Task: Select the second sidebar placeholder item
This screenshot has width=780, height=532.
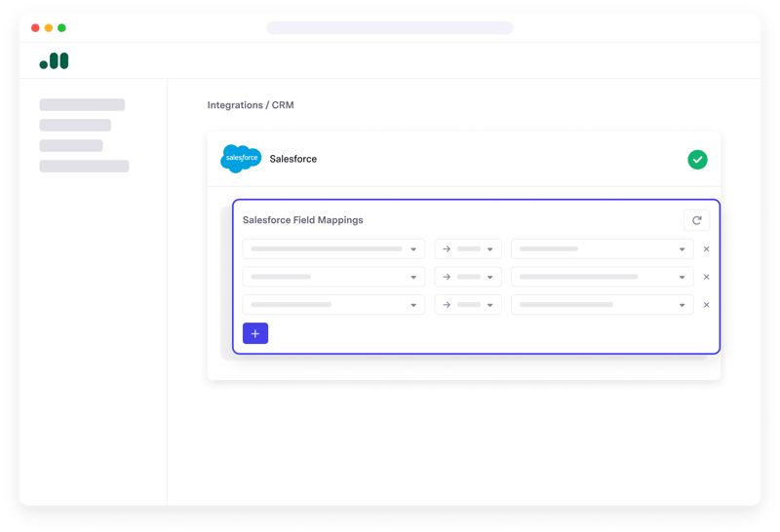Action: tap(75, 125)
